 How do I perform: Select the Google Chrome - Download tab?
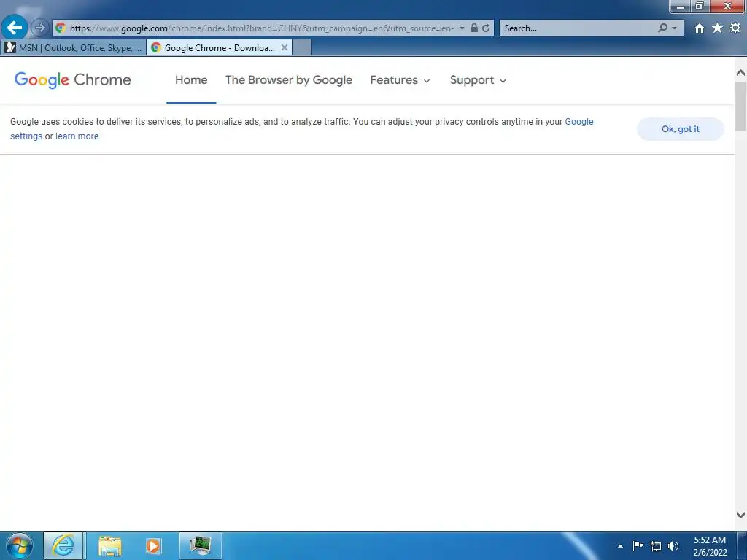[220, 47]
